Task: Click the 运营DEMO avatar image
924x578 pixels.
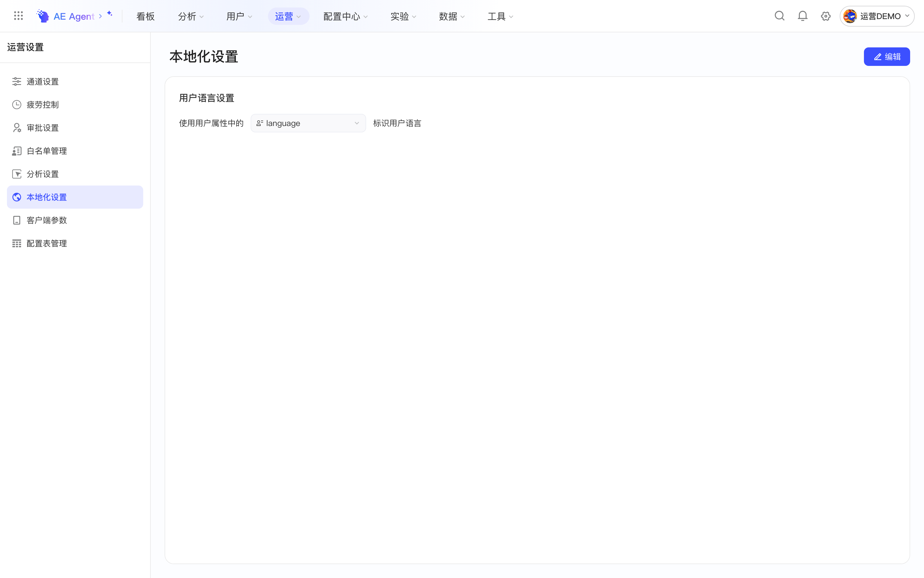Action: click(x=850, y=16)
